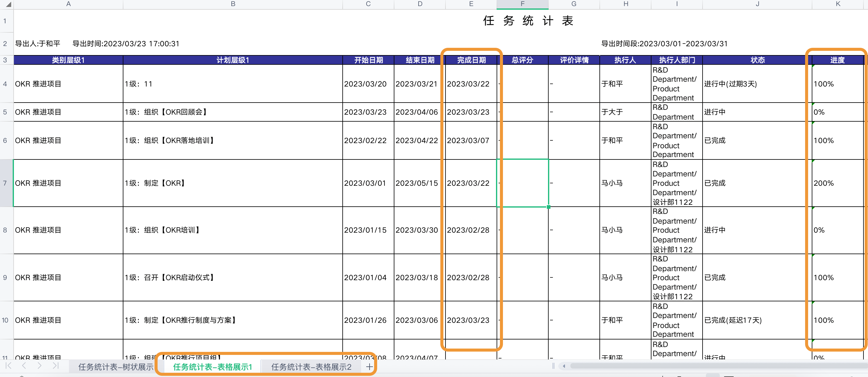Click the horizontal scrollbar left arrow
The height and width of the screenshot is (377, 868).
(564, 366)
